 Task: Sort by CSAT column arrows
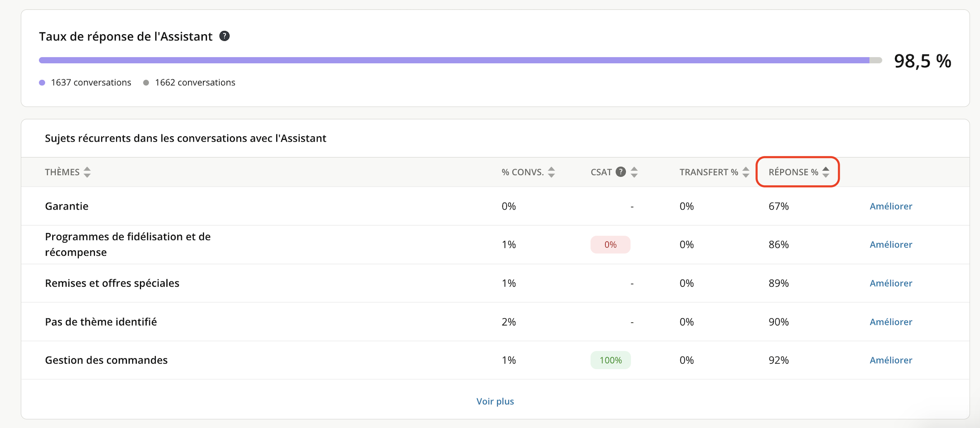coord(634,172)
